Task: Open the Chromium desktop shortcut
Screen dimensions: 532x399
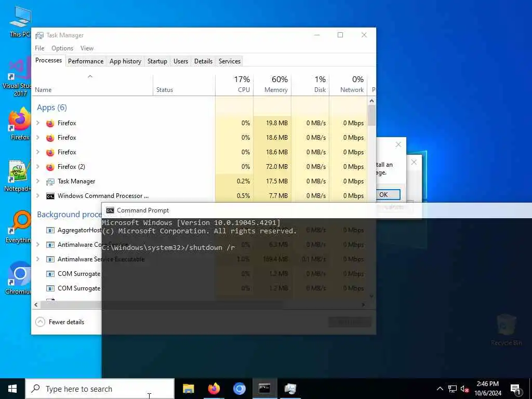Action: pos(18,278)
